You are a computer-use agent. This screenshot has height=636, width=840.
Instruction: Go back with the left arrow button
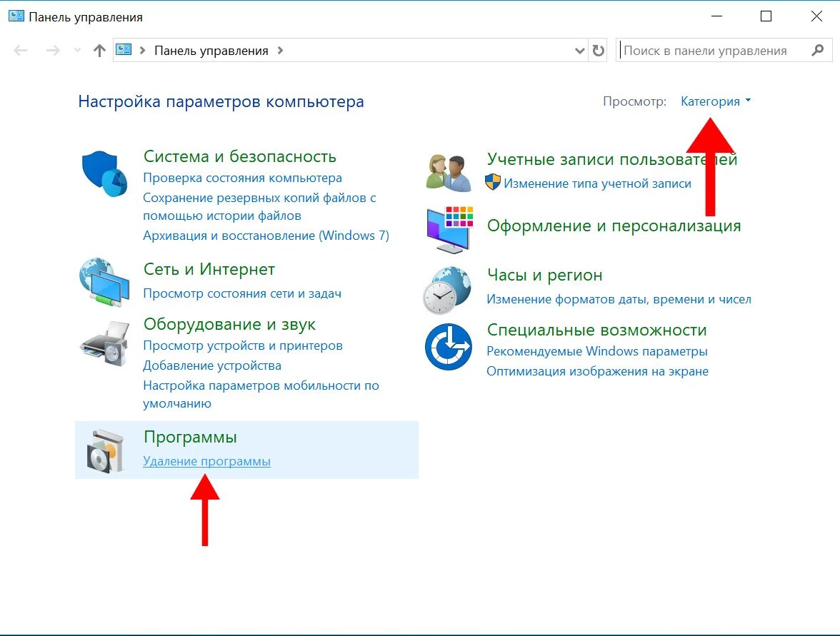click(x=20, y=50)
